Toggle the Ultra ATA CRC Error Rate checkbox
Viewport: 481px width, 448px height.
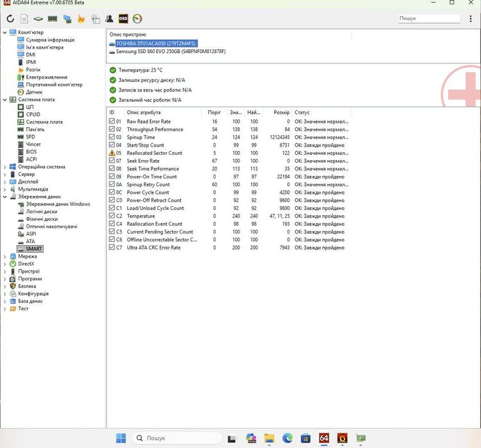(x=112, y=247)
